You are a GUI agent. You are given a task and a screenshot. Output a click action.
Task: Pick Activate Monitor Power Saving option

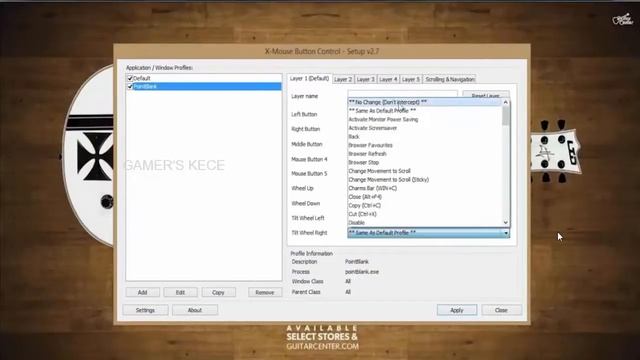pos(424,119)
